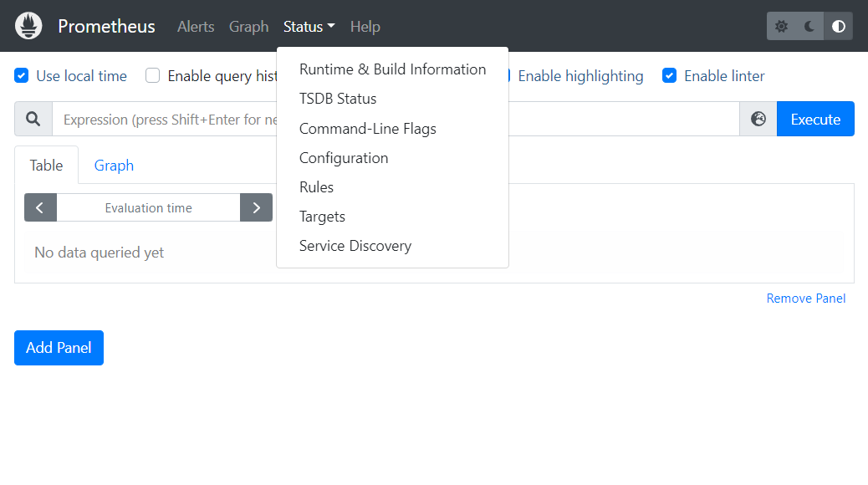Click the search magnifier icon
Viewport: 868px width, 485px height.
click(33, 119)
